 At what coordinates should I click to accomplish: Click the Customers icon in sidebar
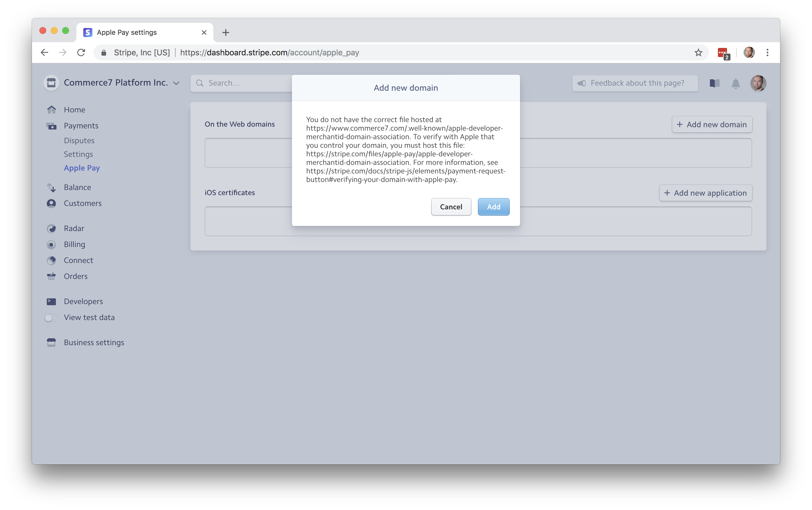(51, 203)
